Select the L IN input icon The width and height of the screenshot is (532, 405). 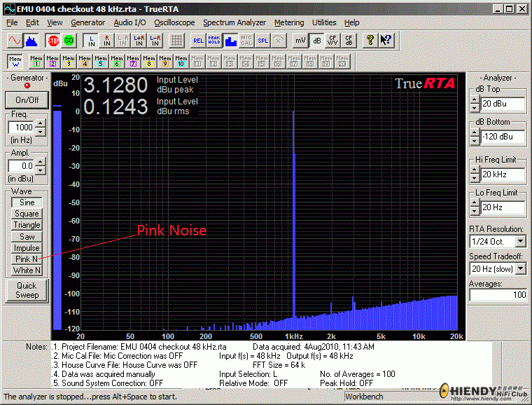(x=91, y=41)
